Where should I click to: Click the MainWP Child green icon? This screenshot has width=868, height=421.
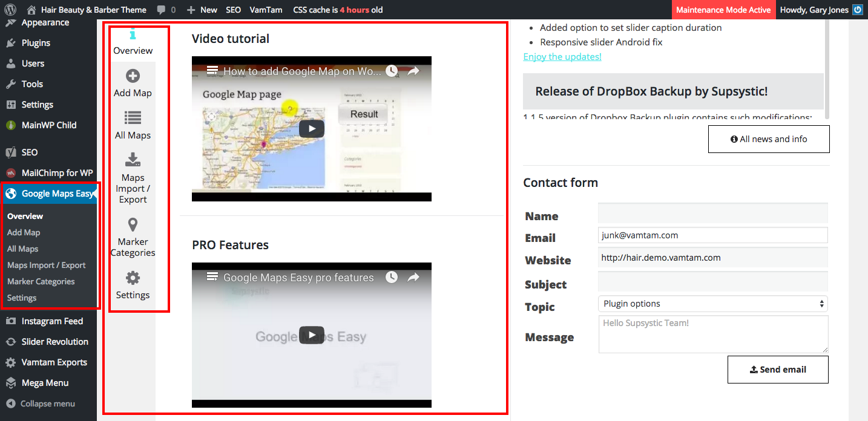(x=10, y=125)
